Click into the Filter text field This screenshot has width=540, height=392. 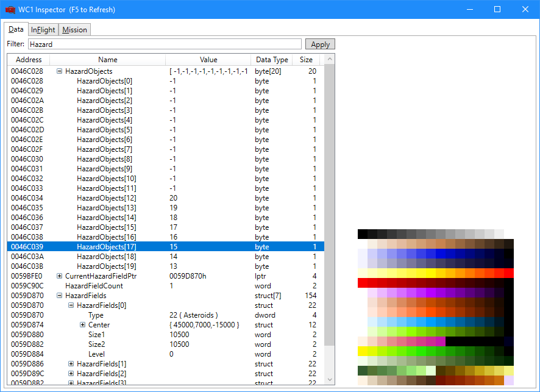coord(165,44)
